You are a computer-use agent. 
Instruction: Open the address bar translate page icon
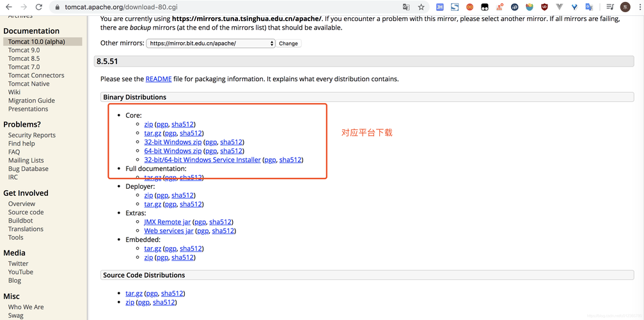coord(406,7)
